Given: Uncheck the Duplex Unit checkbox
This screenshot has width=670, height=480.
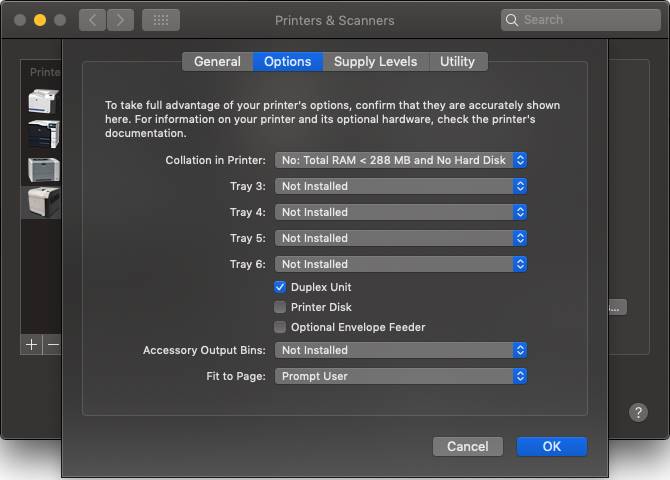Looking at the screenshot, I should click(x=280, y=287).
